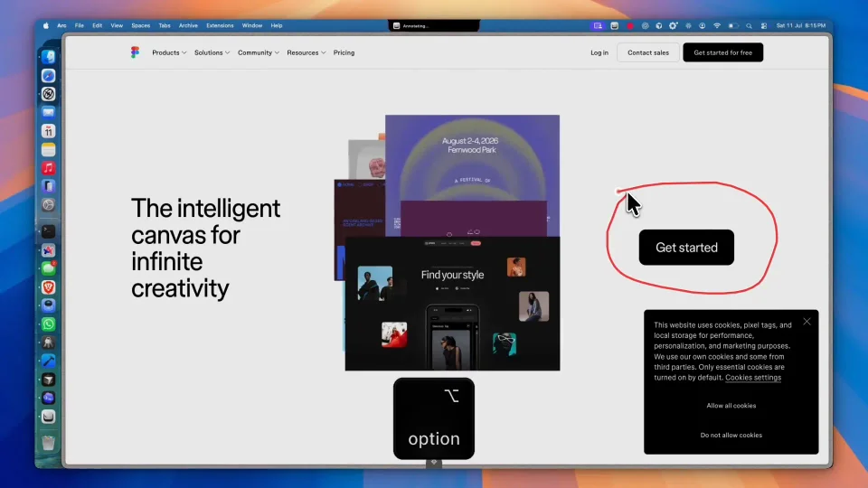Open the Archive menu in menu bar
This screenshot has width=868, height=488.
pos(188,25)
